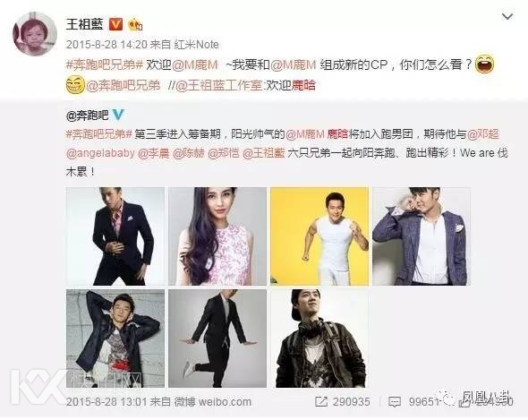Open photo of man on yellow background
Screen dimensions: 528x420
tap(319, 236)
